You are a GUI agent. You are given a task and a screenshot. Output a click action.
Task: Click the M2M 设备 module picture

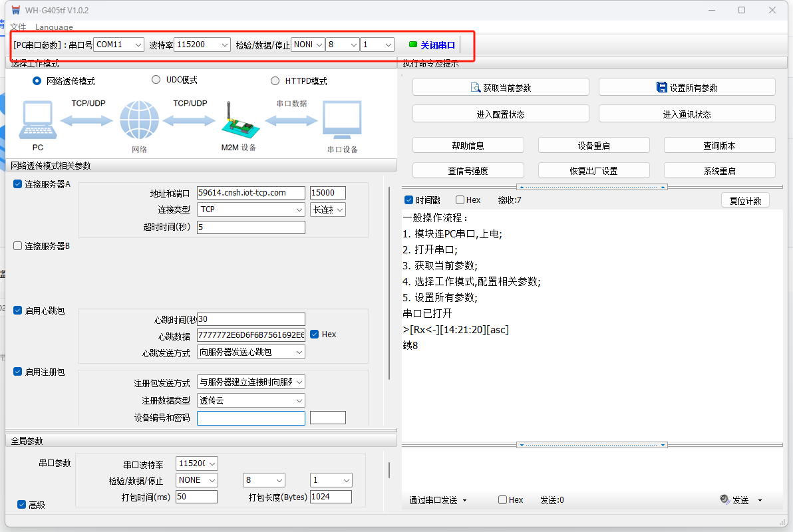238,121
